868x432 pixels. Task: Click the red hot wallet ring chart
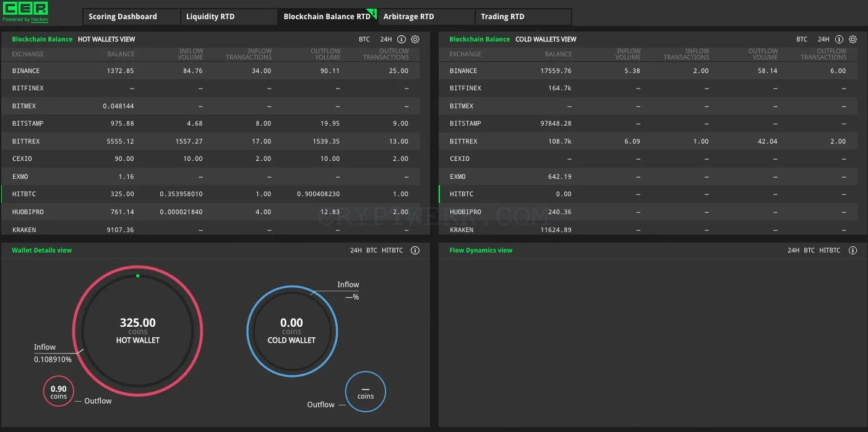pyautogui.click(x=137, y=332)
